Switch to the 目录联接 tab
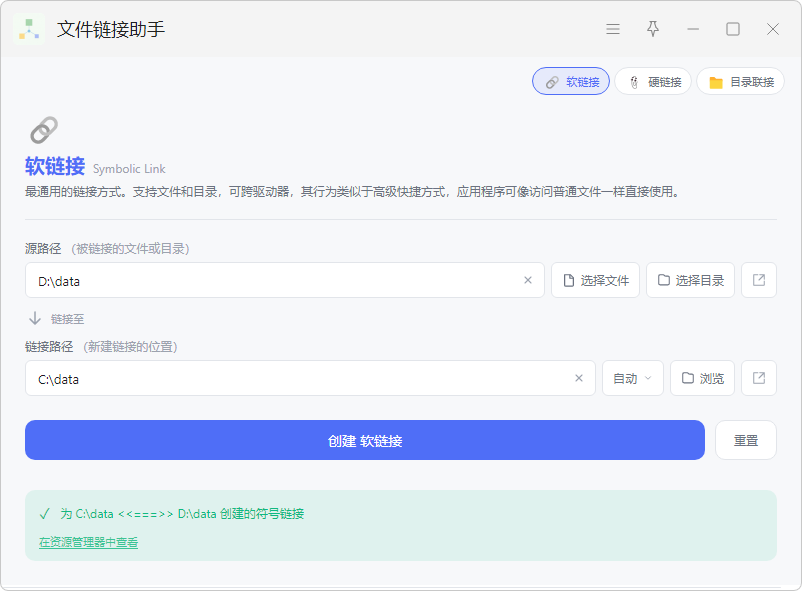The image size is (802, 591). pos(741,81)
